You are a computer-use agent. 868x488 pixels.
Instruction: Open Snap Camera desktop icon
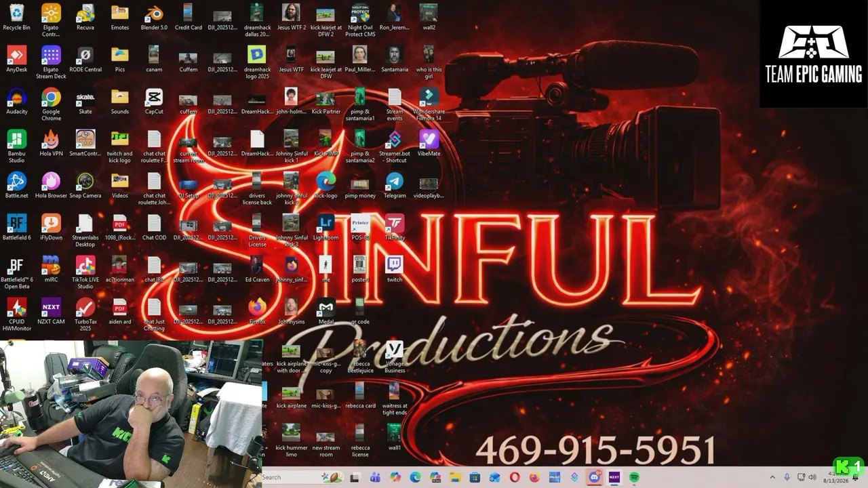[x=85, y=186]
